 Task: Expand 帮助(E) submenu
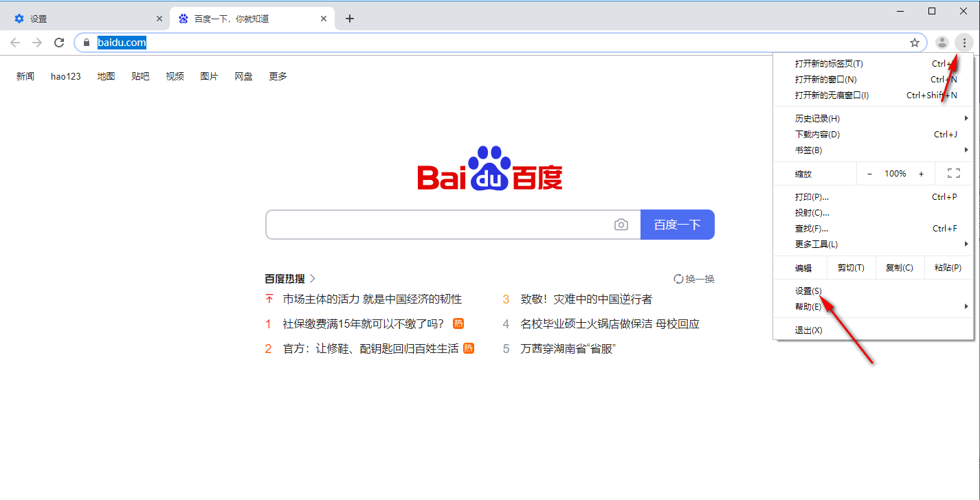(873, 307)
